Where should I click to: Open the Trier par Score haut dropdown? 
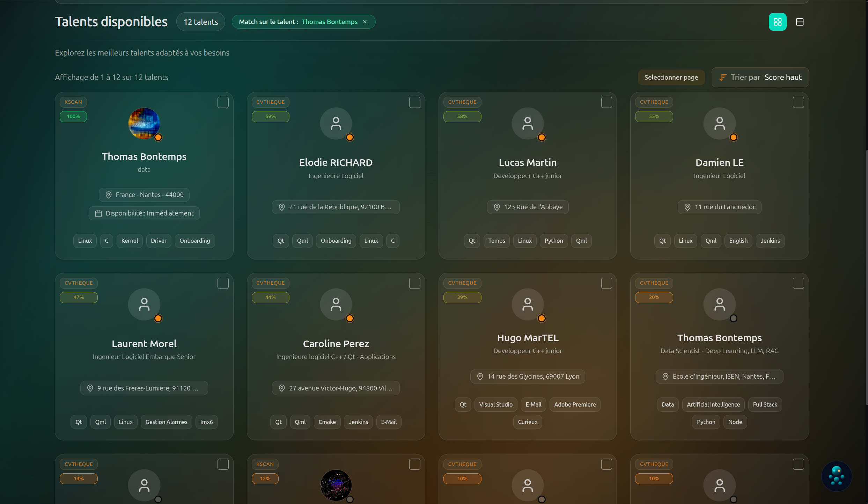click(760, 78)
